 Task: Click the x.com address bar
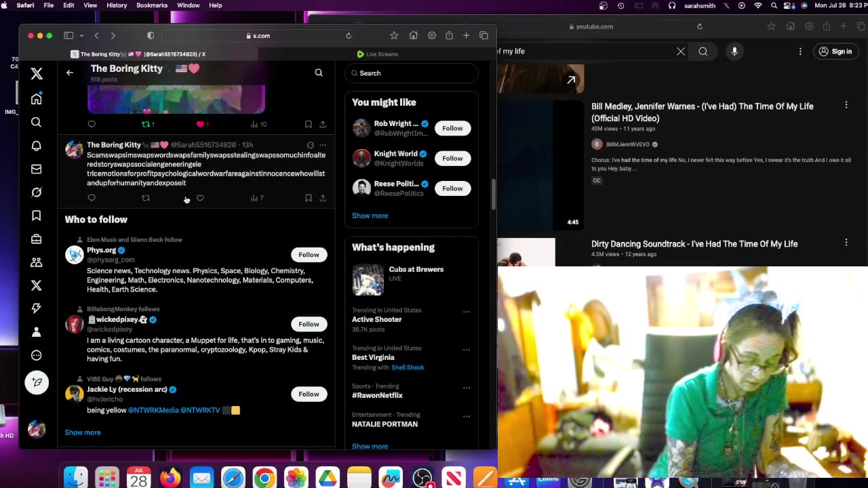[258, 36]
